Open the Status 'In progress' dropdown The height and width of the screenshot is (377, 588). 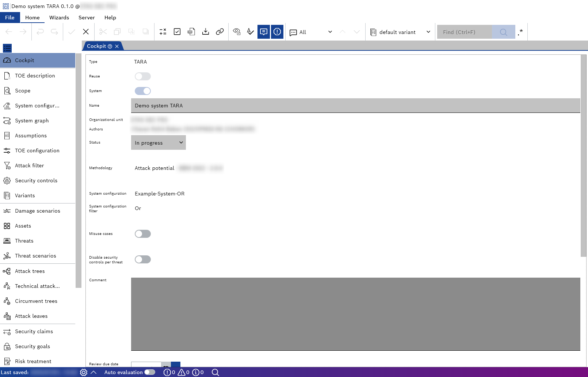(x=159, y=142)
